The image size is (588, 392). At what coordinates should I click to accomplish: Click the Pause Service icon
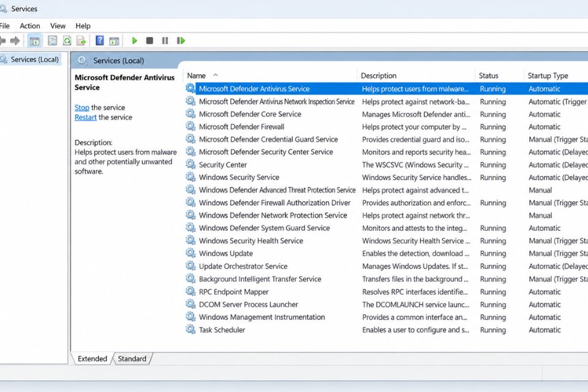[x=165, y=40]
